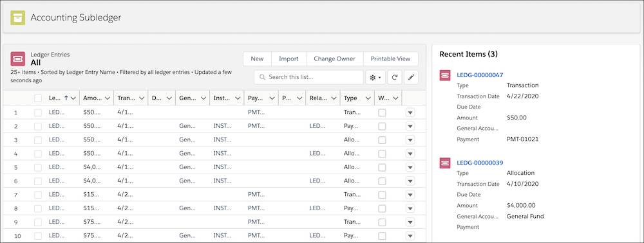Click the icon beside LEDG-00000047

pyautogui.click(x=445, y=75)
